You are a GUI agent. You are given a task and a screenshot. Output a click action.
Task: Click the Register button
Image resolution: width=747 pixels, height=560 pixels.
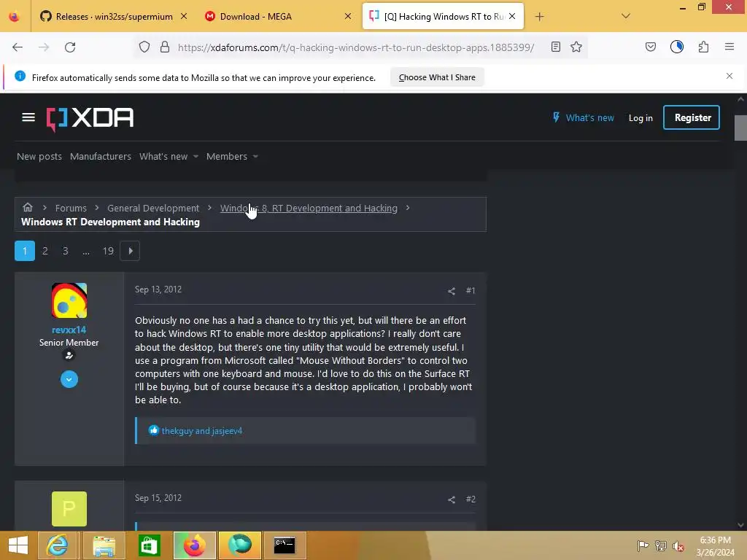click(x=692, y=117)
